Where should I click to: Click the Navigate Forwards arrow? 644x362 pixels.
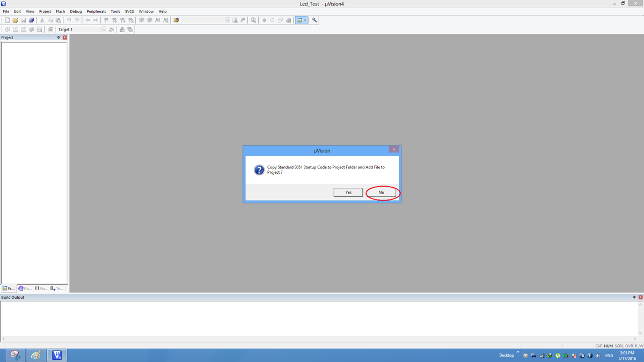click(x=96, y=20)
